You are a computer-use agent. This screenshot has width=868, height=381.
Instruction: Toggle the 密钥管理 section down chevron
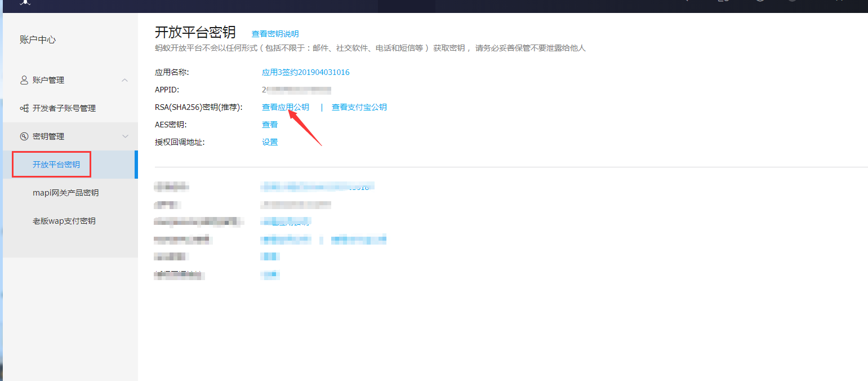tap(125, 136)
